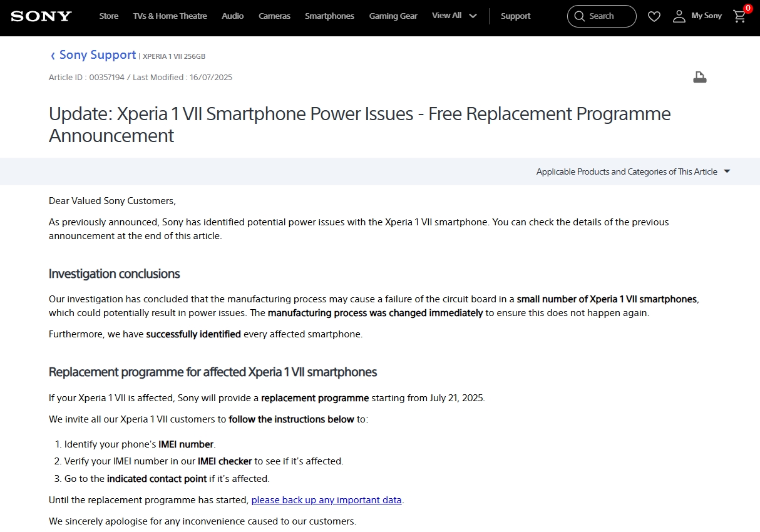Screen dimensions: 760x532
Task: Click 'Replacement programme for affected Xperia' heading
Action: pos(213,372)
